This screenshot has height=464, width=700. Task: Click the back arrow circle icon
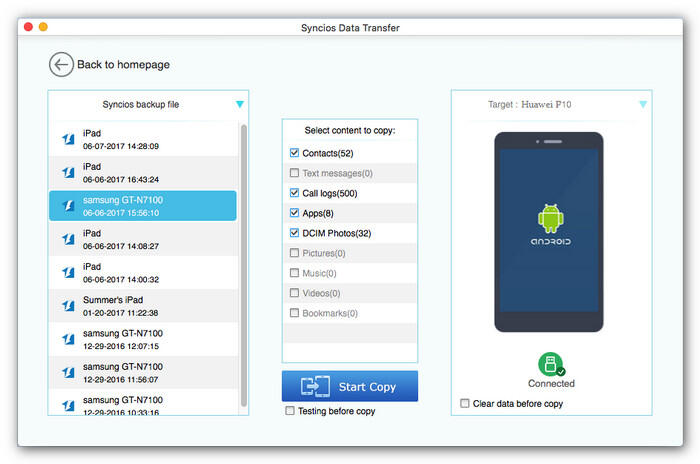(61, 65)
